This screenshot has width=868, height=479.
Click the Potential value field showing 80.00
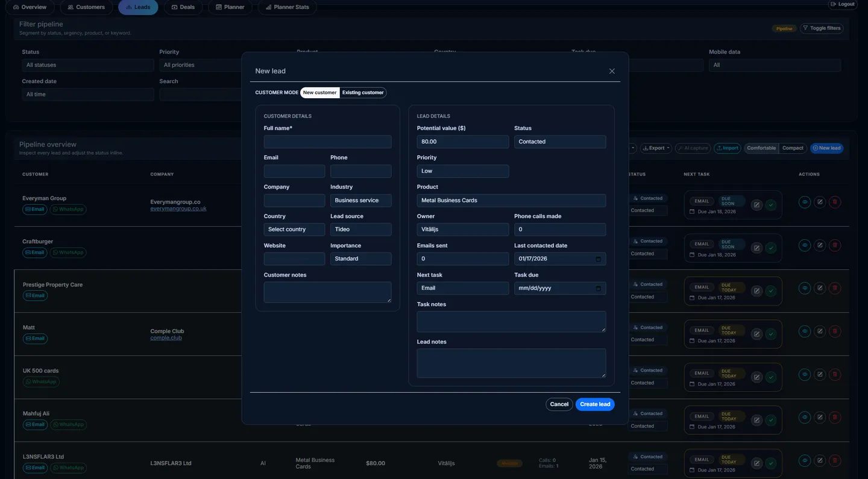pos(463,142)
